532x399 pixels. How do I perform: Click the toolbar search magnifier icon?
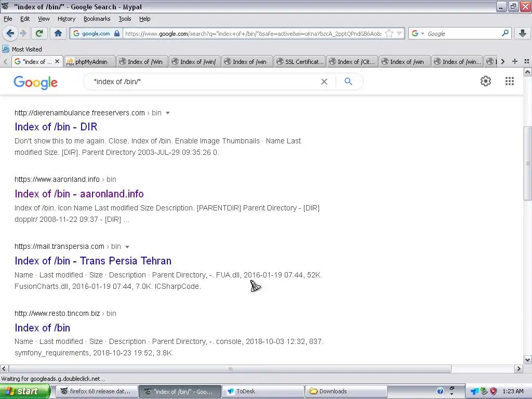pos(505,33)
